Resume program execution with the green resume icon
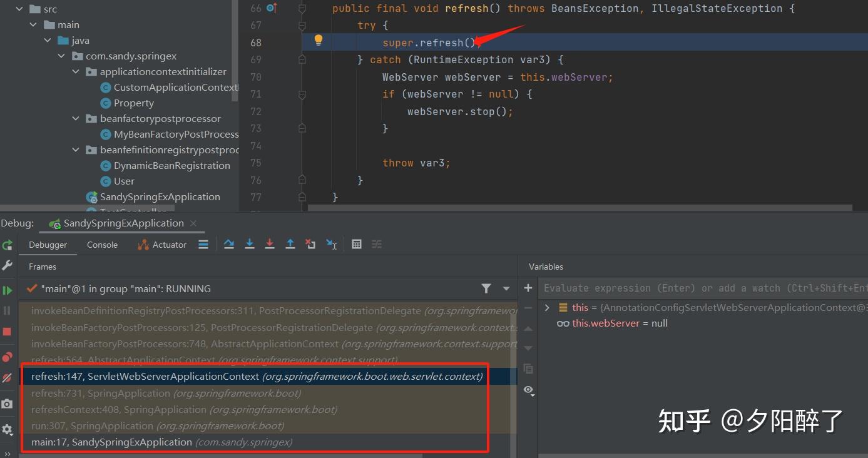The height and width of the screenshot is (458, 868). (8, 290)
